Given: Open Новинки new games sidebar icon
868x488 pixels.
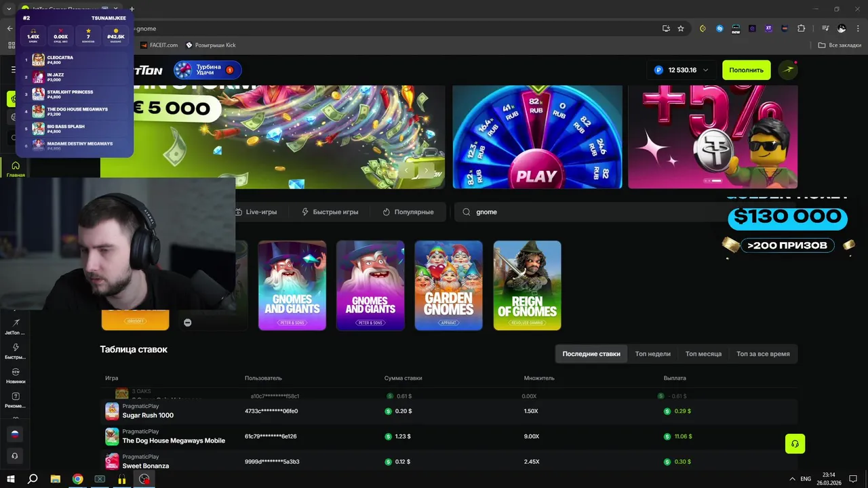Looking at the screenshot, I should 15,375.
